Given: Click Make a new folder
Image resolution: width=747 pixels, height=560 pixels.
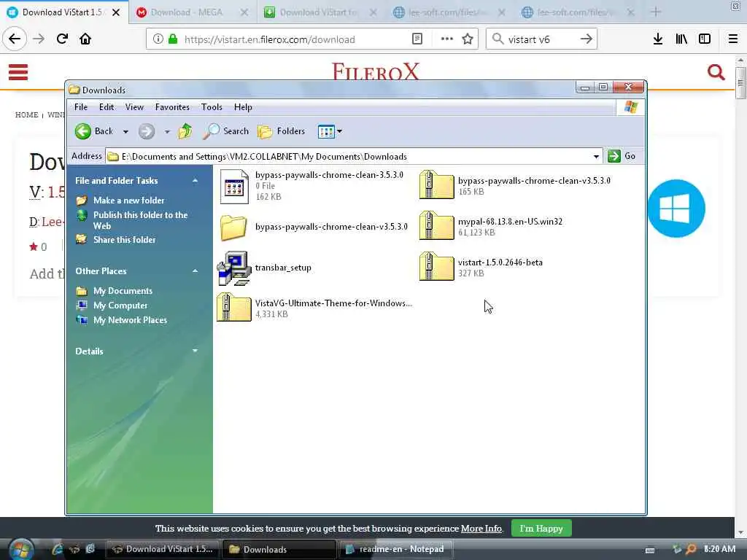Looking at the screenshot, I should coord(128,201).
